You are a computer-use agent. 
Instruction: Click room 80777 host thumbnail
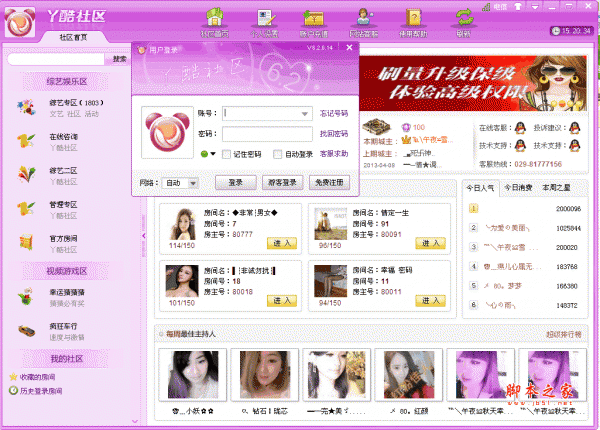click(183, 224)
